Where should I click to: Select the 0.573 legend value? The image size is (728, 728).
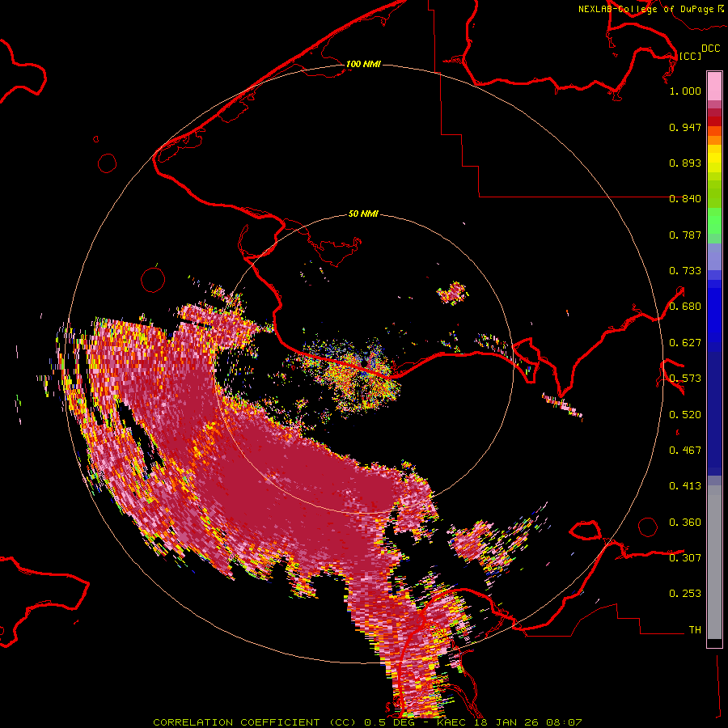click(x=685, y=379)
